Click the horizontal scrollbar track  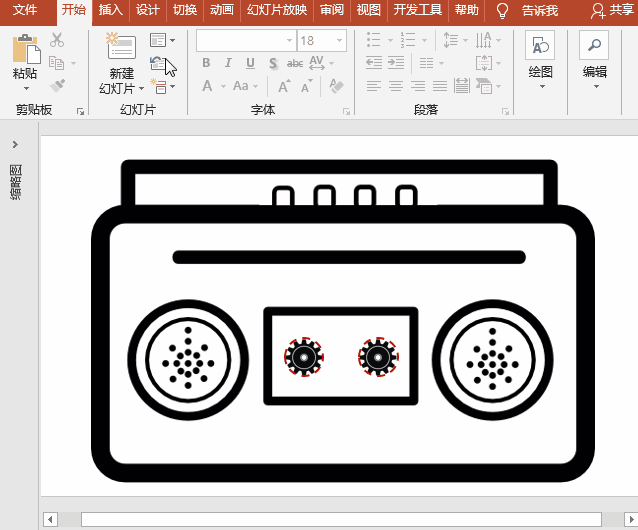(340, 519)
